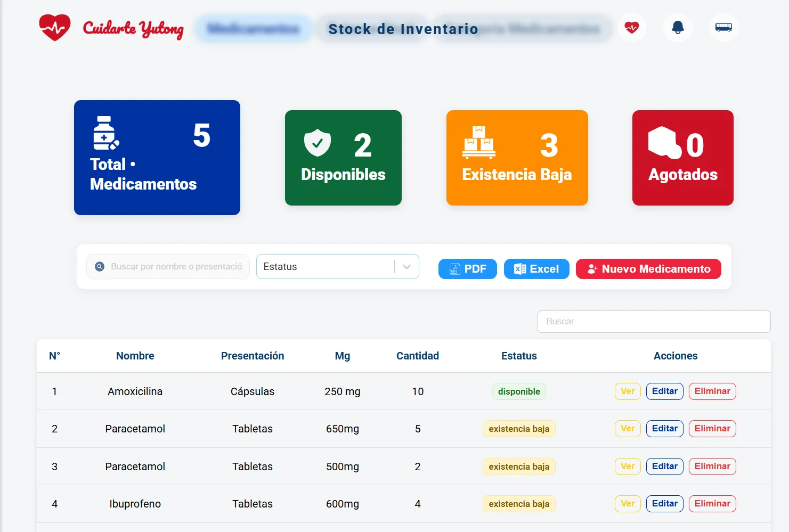This screenshot has height=532, width=789.
Task: Click the Cuidarte Yutong heart logo
Action: click(55, 27)
